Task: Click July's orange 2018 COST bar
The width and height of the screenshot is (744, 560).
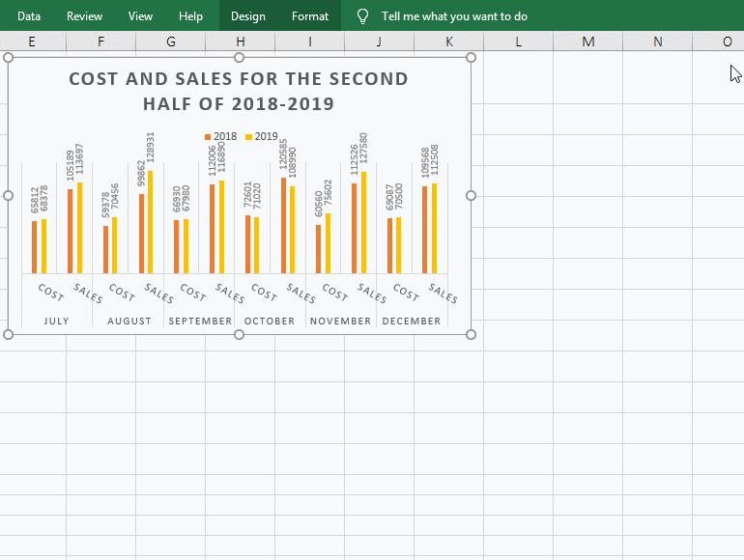Action: pyautogui.click(x=34, y=247)
